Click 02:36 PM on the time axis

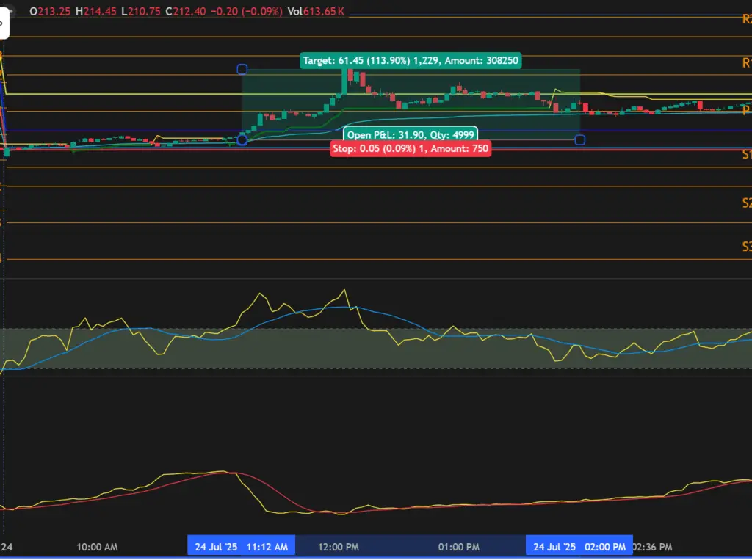tap(654, 547)
